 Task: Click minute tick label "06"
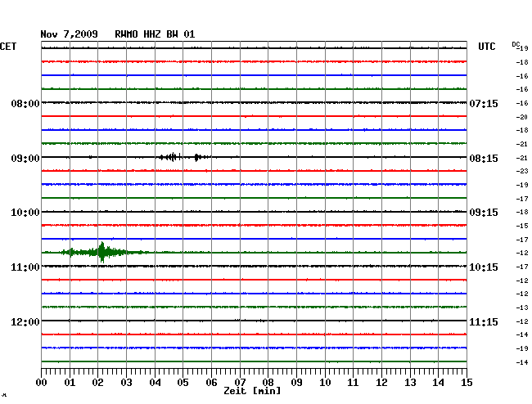click(x=211, y=383)
